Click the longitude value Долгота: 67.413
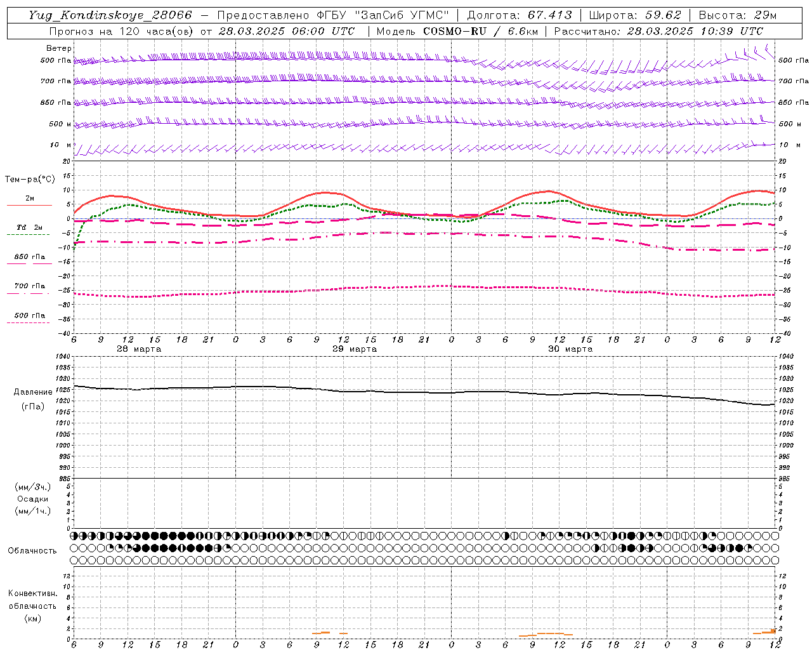This screenshot has width=812, height=650. [520, 15]
